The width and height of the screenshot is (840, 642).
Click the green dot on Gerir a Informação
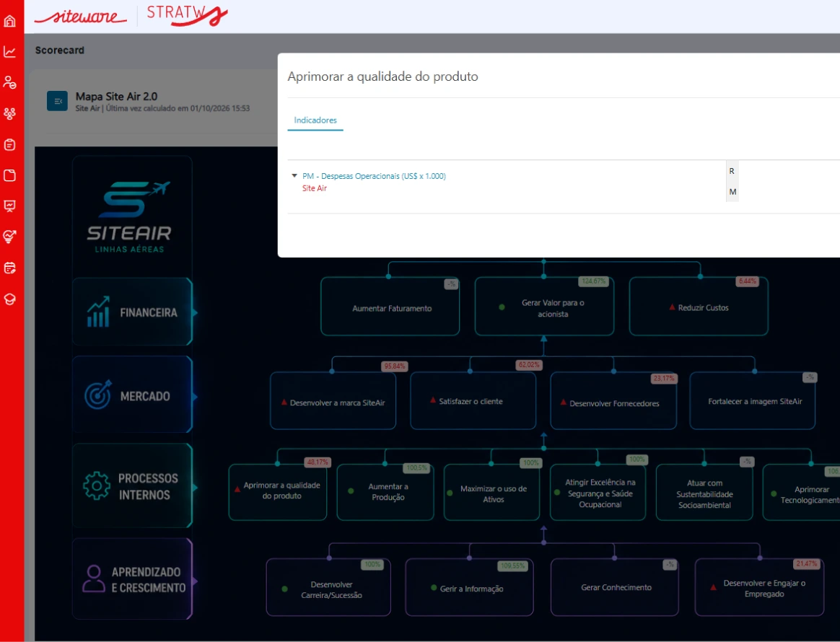[434, 587]
